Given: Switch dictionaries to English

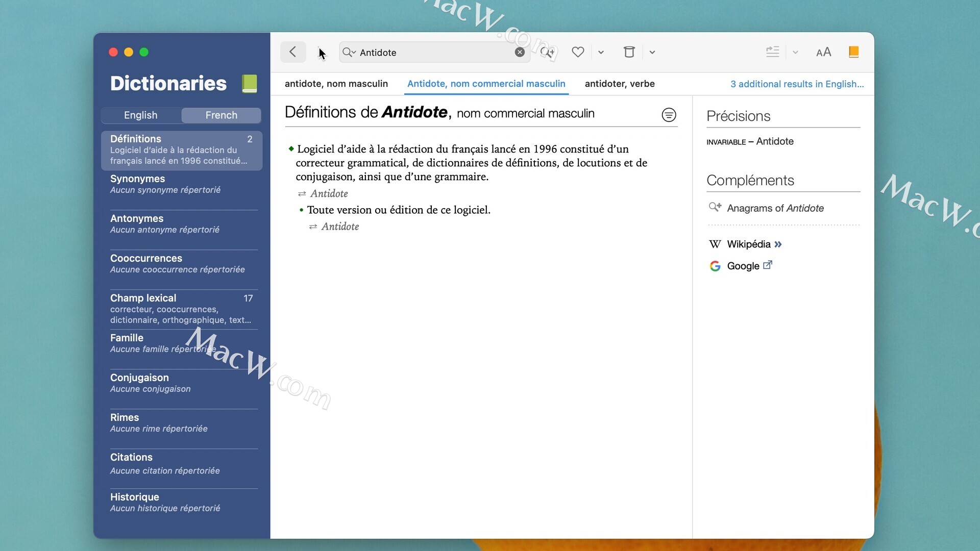Looking at the screenshot, I should coord(141,115).
